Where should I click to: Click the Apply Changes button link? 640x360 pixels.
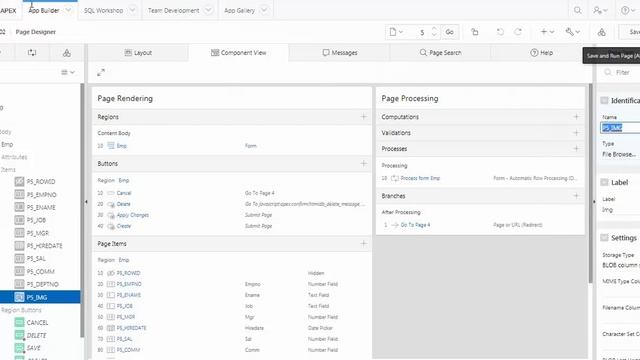[133, 215]
